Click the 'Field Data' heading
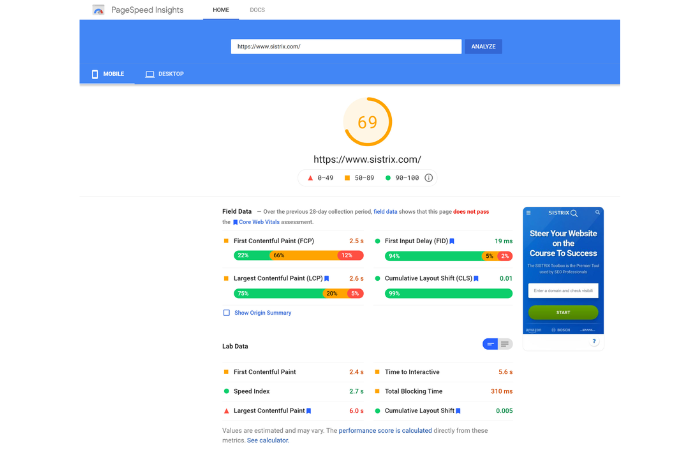 237,211
